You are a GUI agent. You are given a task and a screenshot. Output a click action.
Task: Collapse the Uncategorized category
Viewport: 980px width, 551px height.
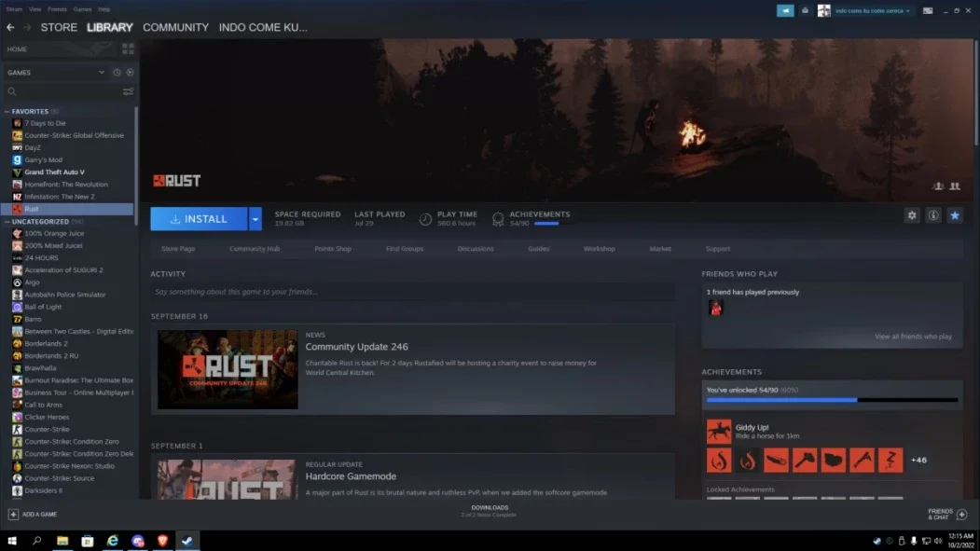click(7, 222)
